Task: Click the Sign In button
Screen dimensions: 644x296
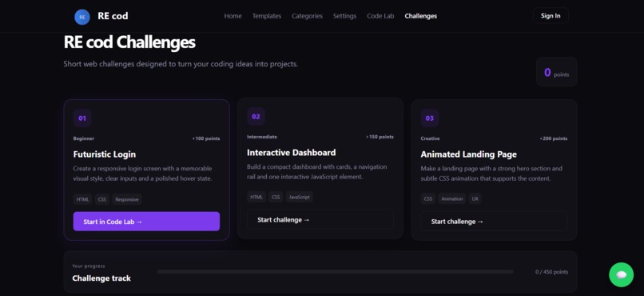Action: (x=551, y=16)
